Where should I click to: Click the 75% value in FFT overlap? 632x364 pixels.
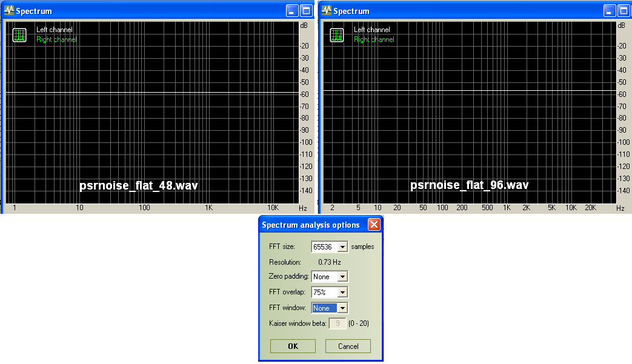(319, 293)
